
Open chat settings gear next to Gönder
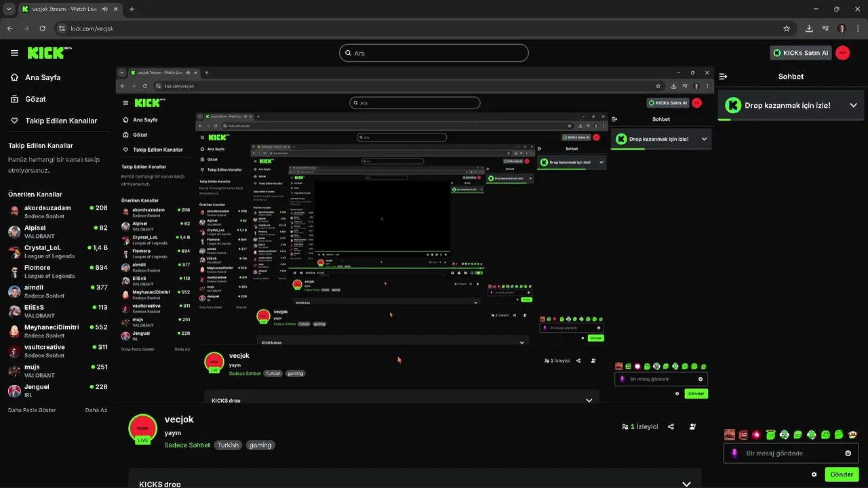click(814, 474)
